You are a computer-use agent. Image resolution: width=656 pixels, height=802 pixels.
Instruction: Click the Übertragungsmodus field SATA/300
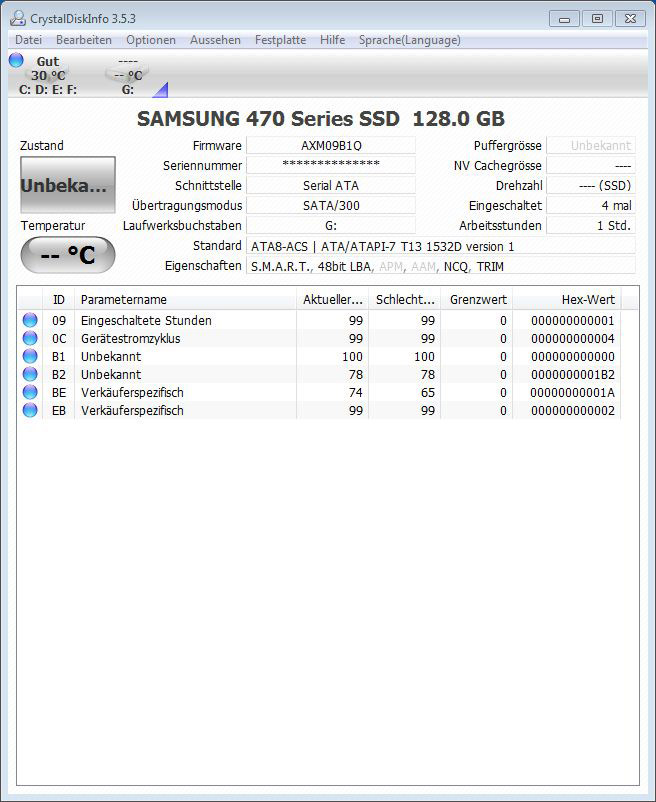331,205
